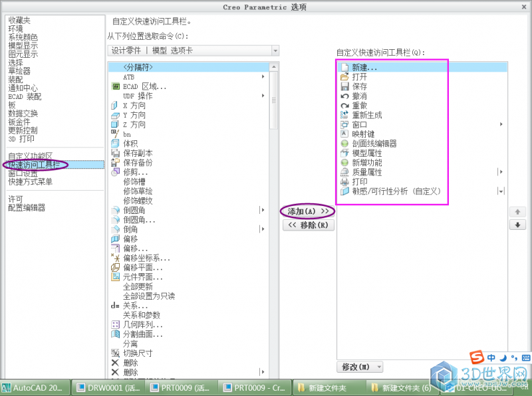
Task: Click the ECAD 区域 command icon
Action: (x=116, y=86)
